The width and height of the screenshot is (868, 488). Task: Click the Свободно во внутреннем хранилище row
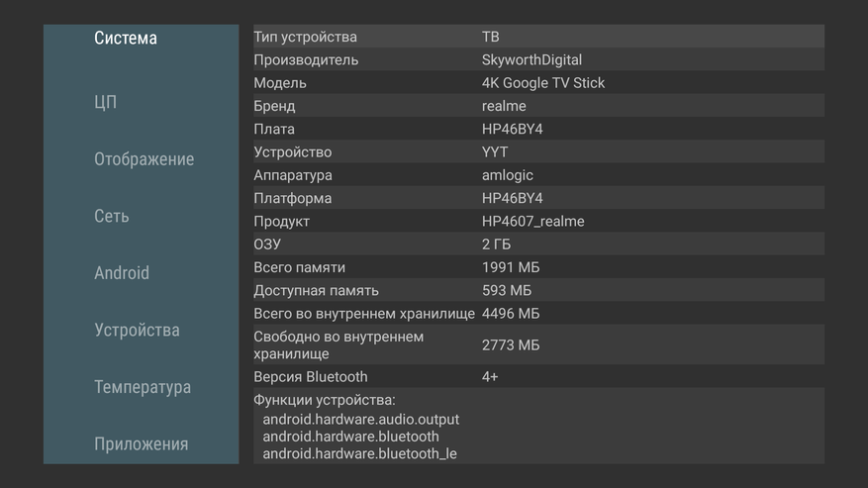pos(538,345)
